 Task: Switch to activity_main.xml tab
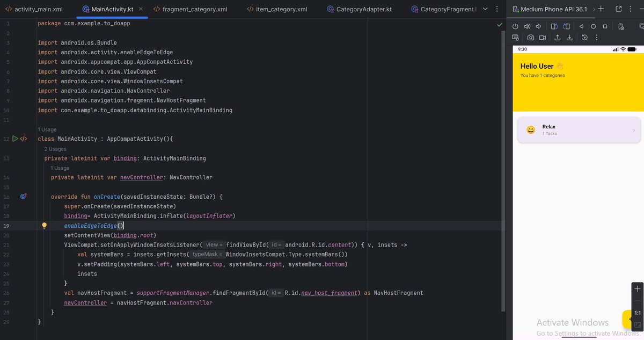[34, 9]
